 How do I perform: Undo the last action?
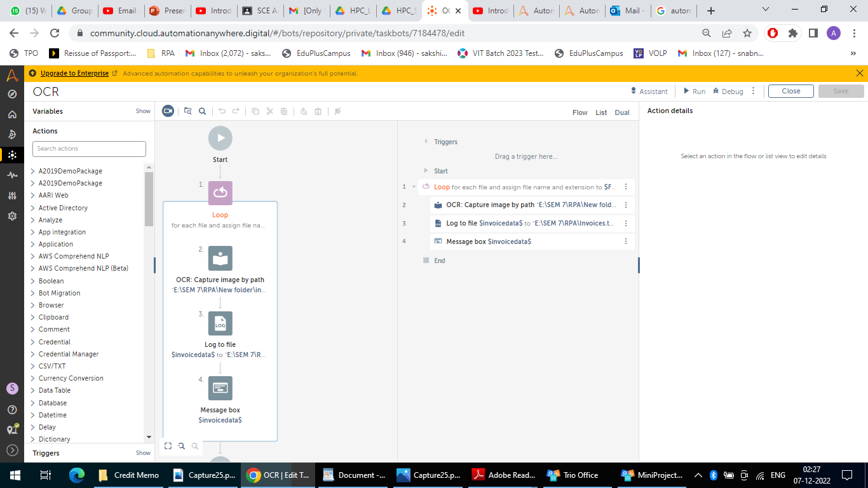[222, 111]
